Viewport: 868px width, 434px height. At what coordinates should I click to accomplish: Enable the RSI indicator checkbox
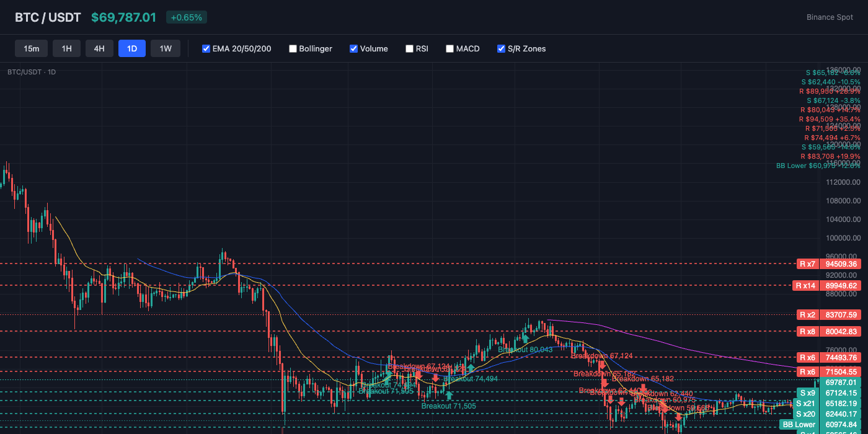tap(410, 48)
